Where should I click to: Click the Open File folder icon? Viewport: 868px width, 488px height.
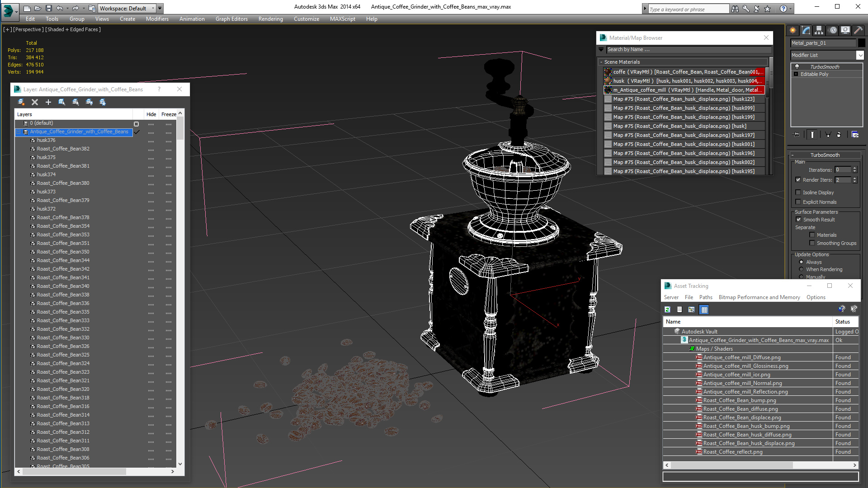[x=38, y=8]
